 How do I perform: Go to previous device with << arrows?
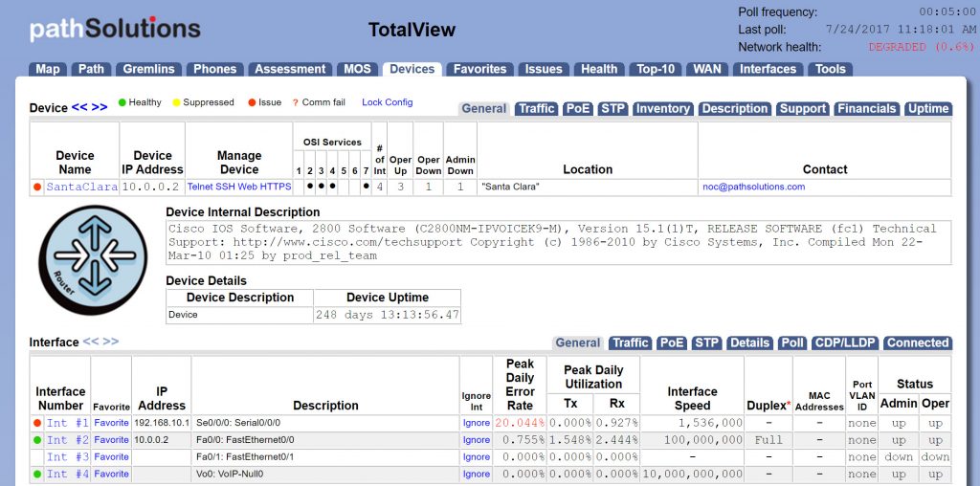point(79,108)
